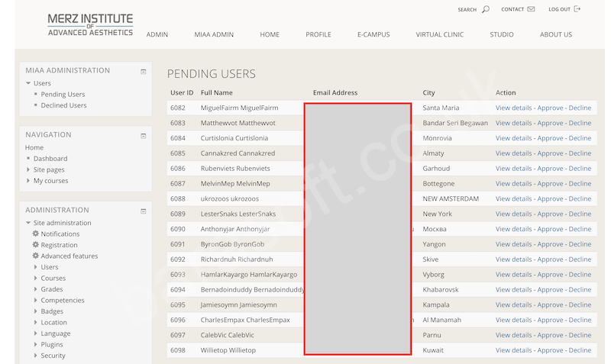
Task: Decline user 6096 CharlesEmpax
Action: 580,320
